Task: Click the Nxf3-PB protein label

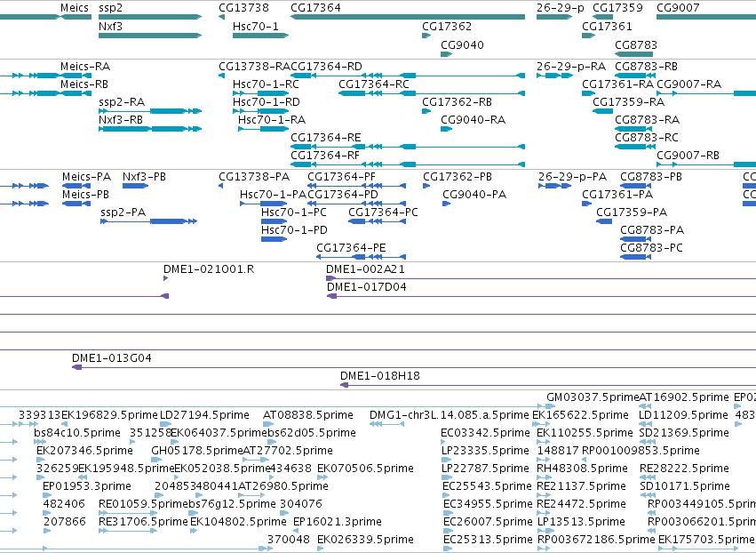Action: point(144,177)
